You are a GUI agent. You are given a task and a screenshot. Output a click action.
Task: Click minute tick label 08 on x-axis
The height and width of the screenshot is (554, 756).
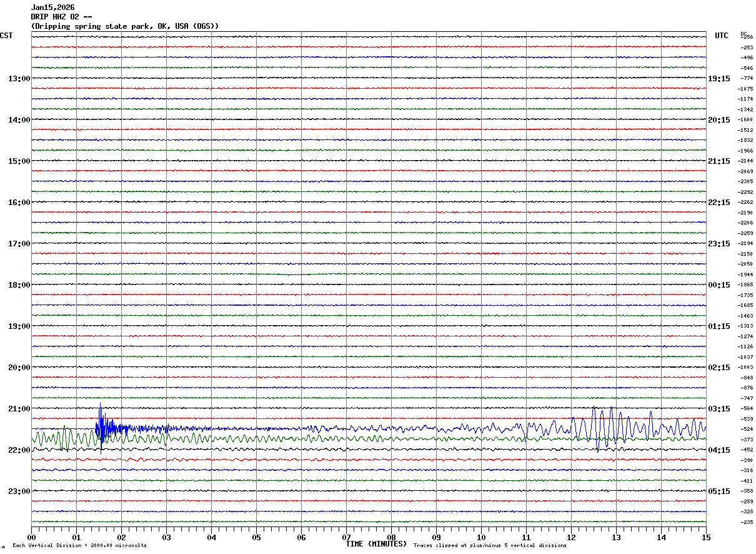click(391, 537)
